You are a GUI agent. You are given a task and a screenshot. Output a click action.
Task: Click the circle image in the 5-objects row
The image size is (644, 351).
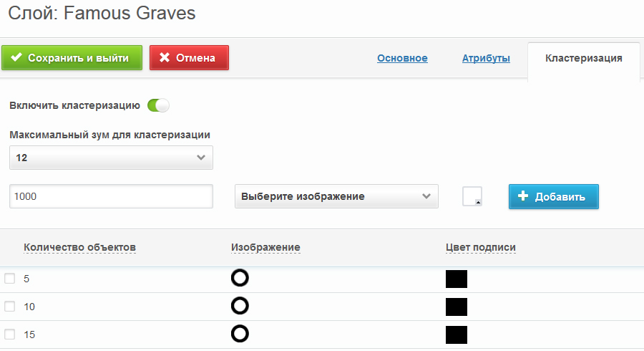pos(240,278)
